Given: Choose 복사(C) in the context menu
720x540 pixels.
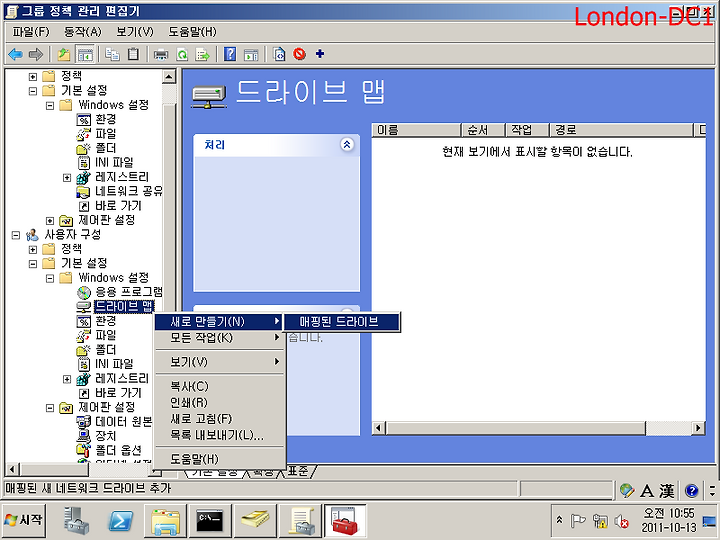Looking at the screenshot, I should pyautogui.click(x=219, y=386).
